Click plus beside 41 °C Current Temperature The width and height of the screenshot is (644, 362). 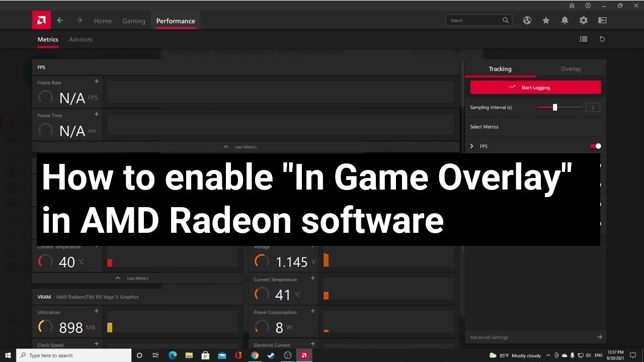pos(313,278)
